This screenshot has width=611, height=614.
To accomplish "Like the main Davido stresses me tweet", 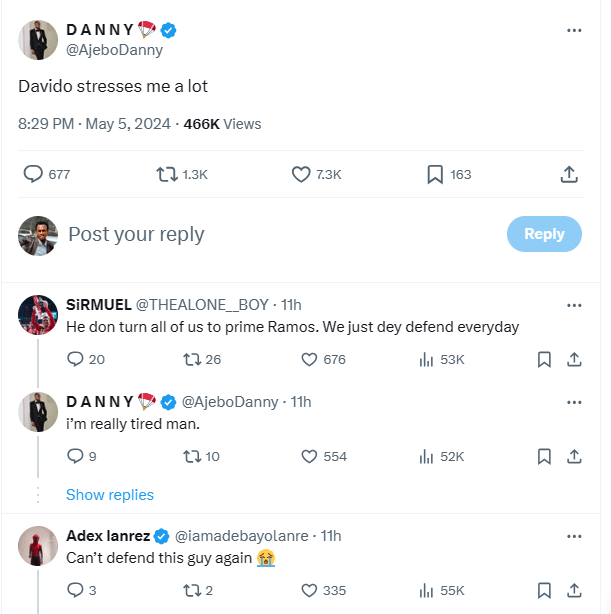I will (x=302, y=174).
